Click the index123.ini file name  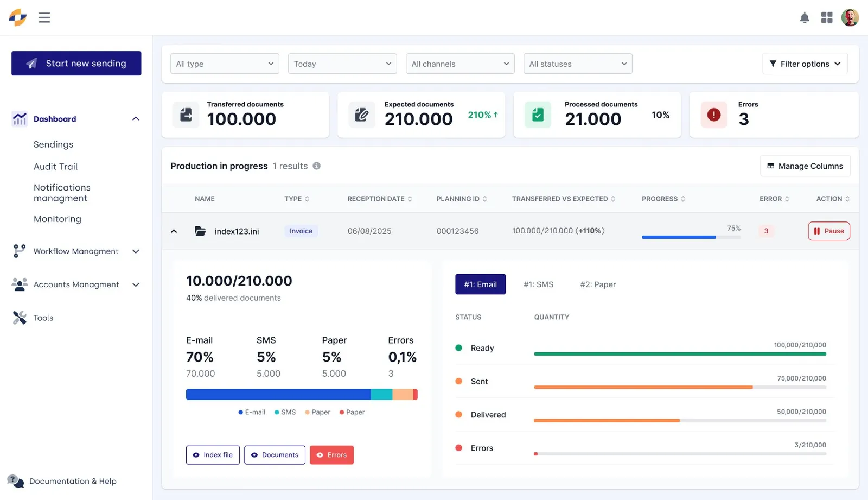click(x=237, y=231)
